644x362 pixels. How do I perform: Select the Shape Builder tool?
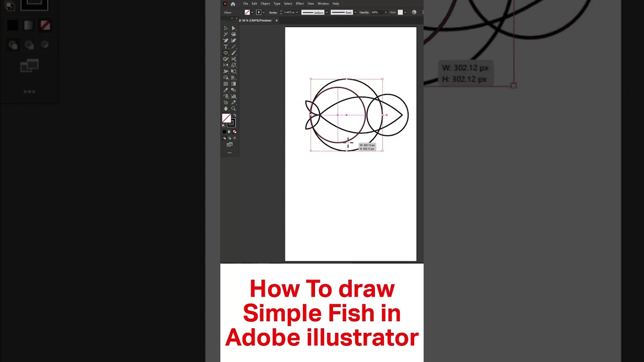coord(226,77)
